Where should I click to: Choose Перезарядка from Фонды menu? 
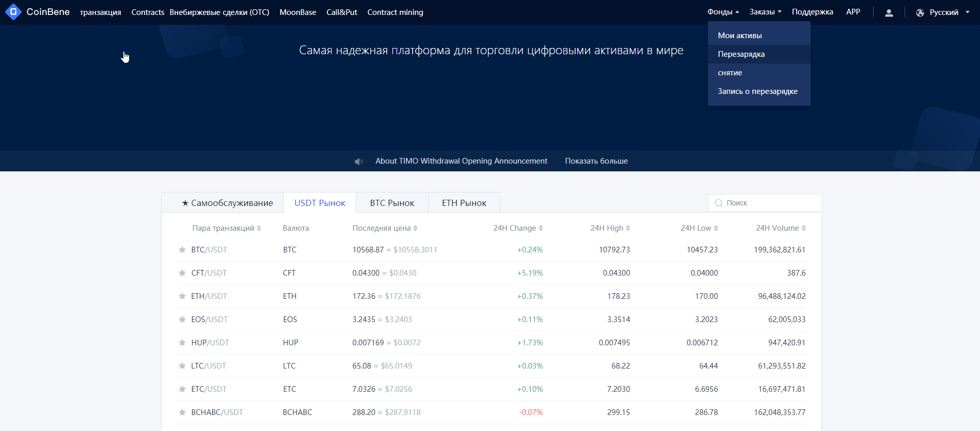(759, 54)
